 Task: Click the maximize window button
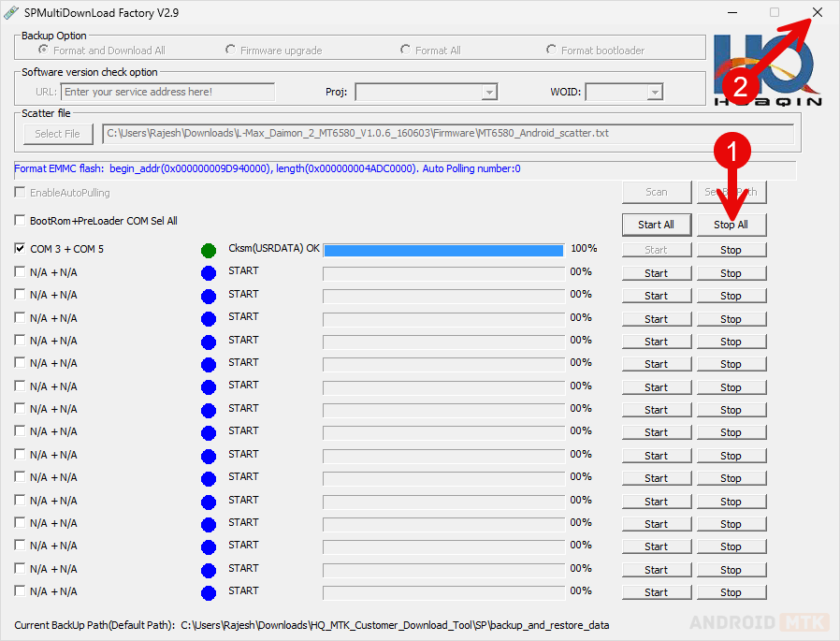point(775,12)
